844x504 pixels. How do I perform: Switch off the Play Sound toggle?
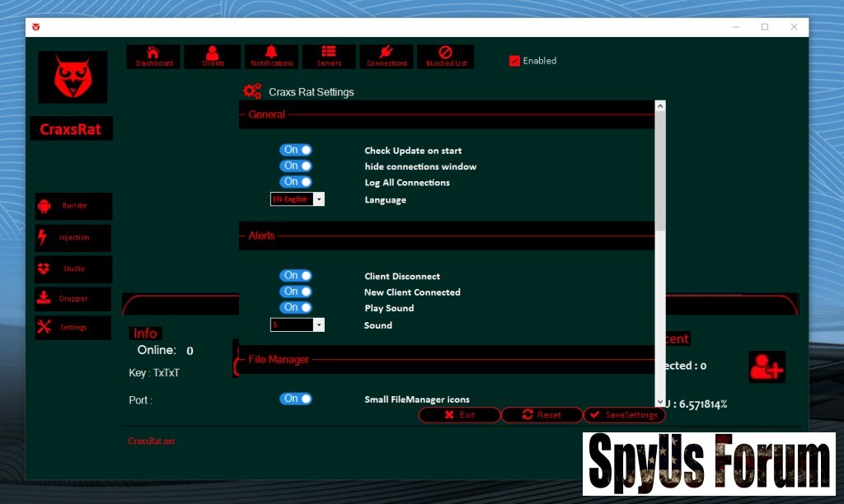(296, 307)
